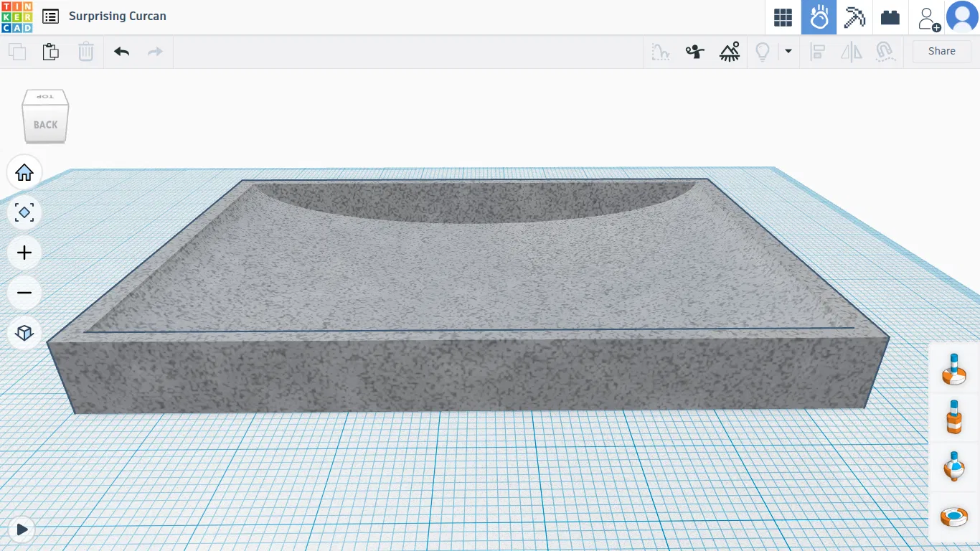This screenshot has width=980, height=551.
Task: Click the Align tool icon
Action: [x=817, y=52]
